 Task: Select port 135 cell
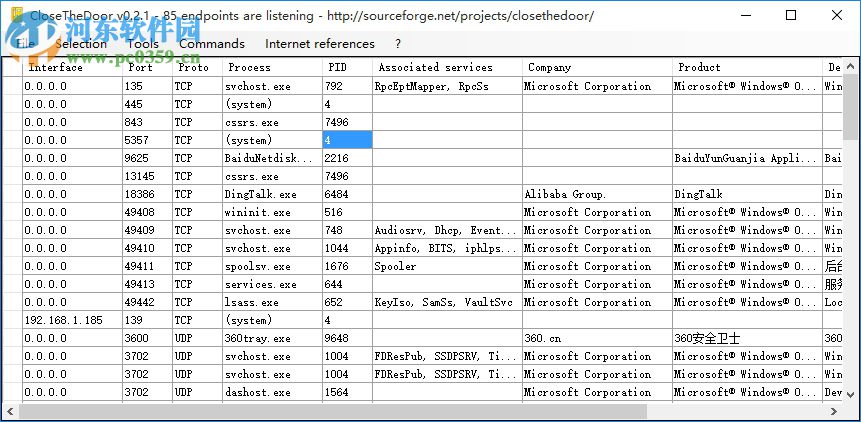coord(147,86)
